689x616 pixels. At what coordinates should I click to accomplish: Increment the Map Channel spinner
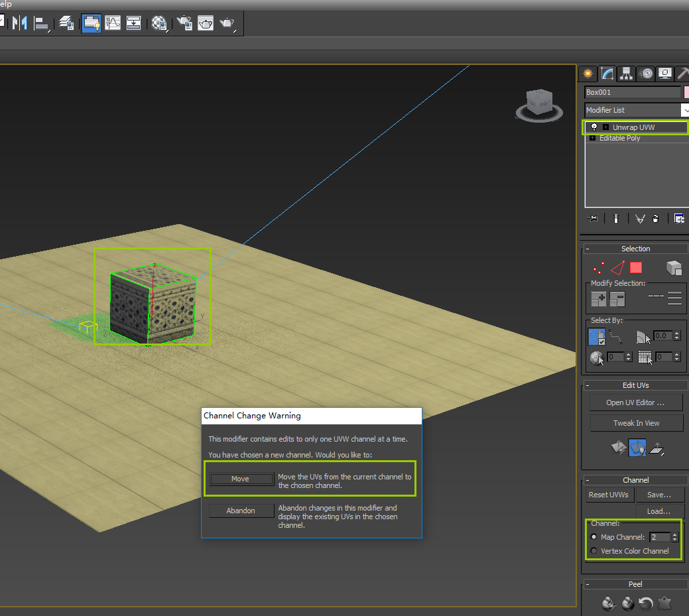click(675, 533)
